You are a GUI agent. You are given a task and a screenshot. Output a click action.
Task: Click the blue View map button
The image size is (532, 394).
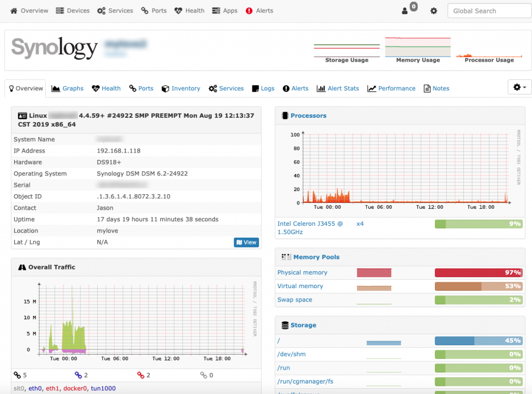coord(246,242)
